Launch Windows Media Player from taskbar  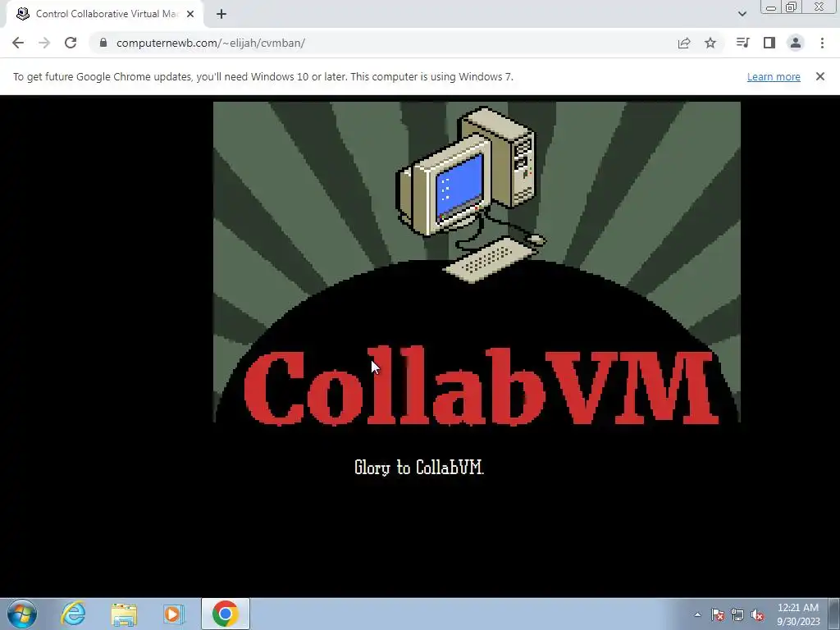click(174, 614)
